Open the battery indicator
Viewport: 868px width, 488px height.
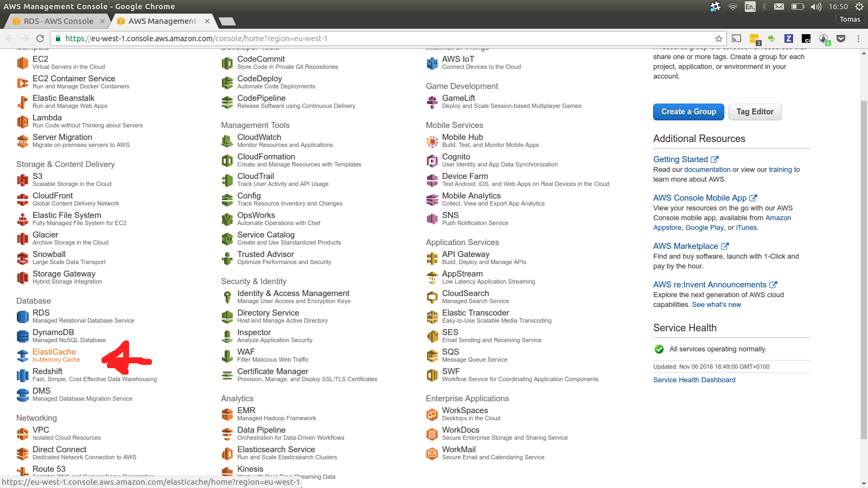click(x=797, y=7)
